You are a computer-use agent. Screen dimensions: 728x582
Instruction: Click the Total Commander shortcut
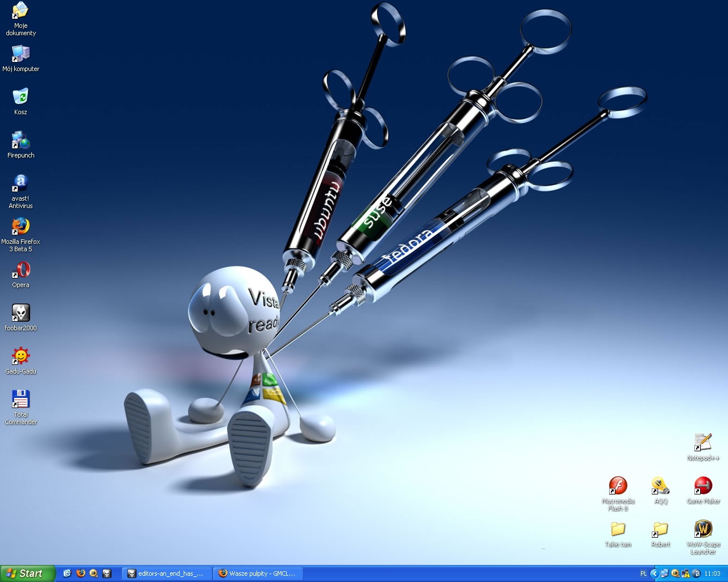click(x=20, y=400)
